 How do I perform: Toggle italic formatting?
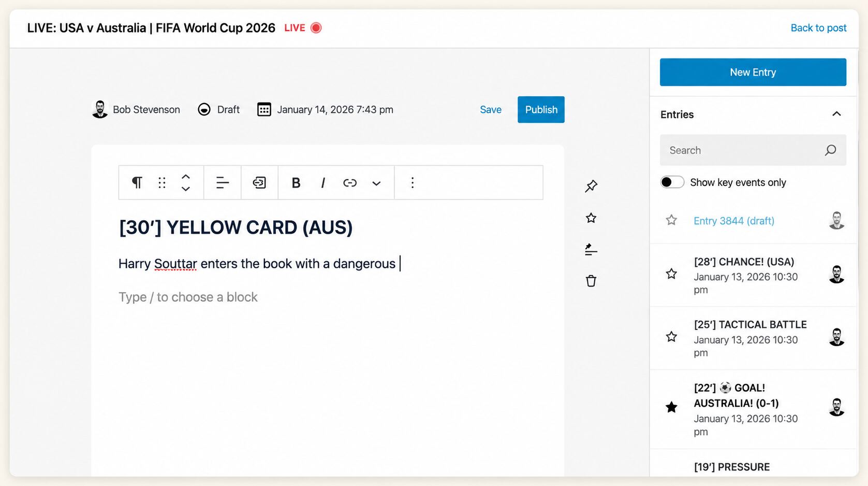pos(323,182)
